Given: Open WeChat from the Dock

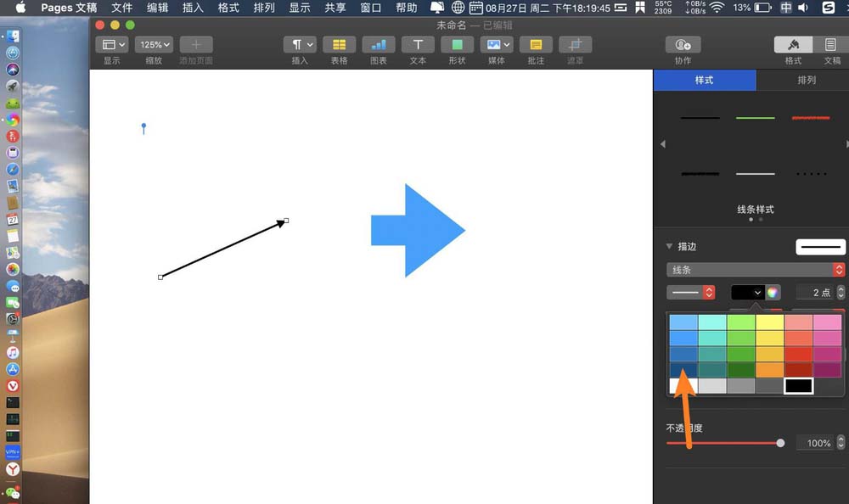Looking at the screenshot, I should coord(13,493).
